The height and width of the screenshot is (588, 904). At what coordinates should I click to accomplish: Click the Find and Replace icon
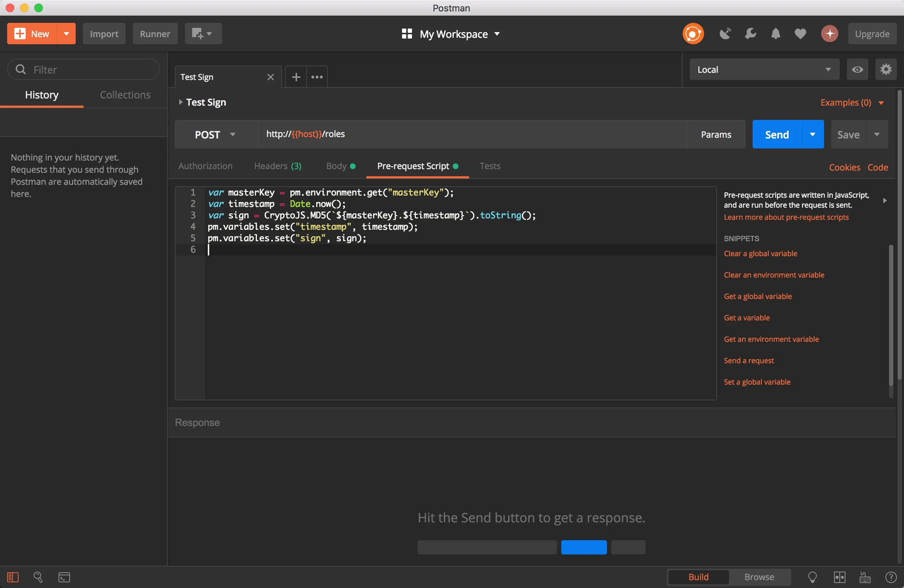pos(38,577)
